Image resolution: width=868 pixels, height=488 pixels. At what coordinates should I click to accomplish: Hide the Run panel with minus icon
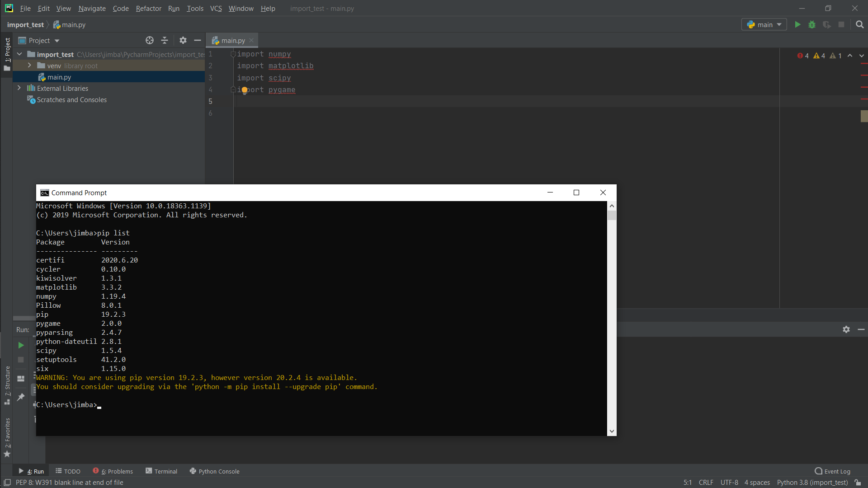click(861, 329)
